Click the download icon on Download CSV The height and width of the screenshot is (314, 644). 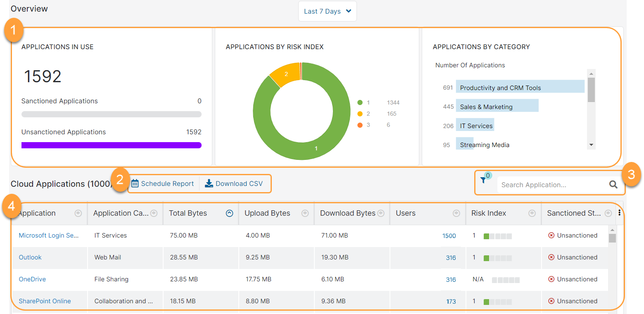click(210, 183)
